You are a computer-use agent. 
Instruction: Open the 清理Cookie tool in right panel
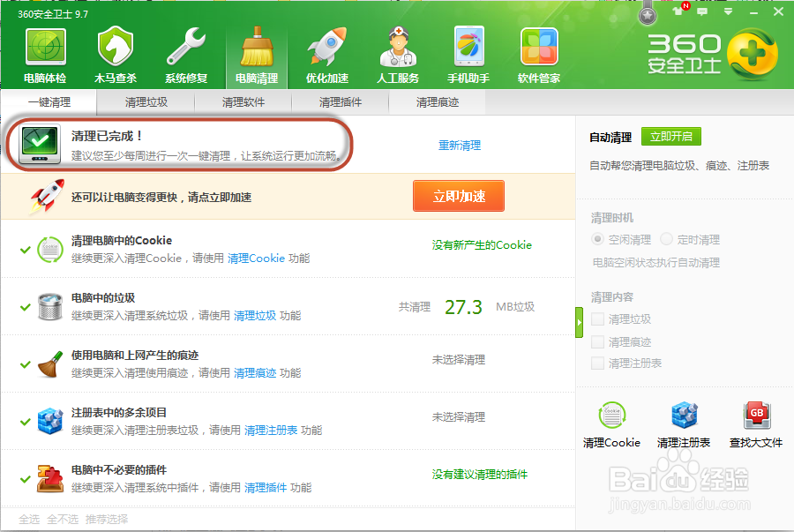(x=611, y=423)
